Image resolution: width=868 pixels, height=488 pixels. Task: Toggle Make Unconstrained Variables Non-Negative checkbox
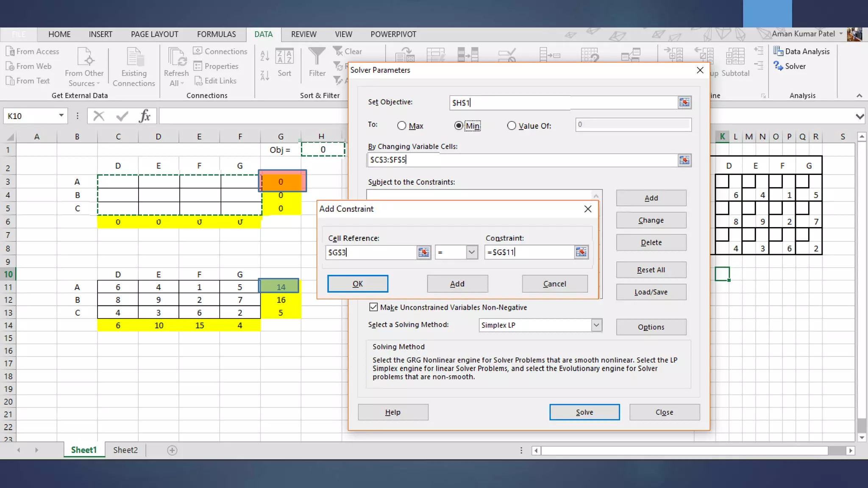pos(373,307)
